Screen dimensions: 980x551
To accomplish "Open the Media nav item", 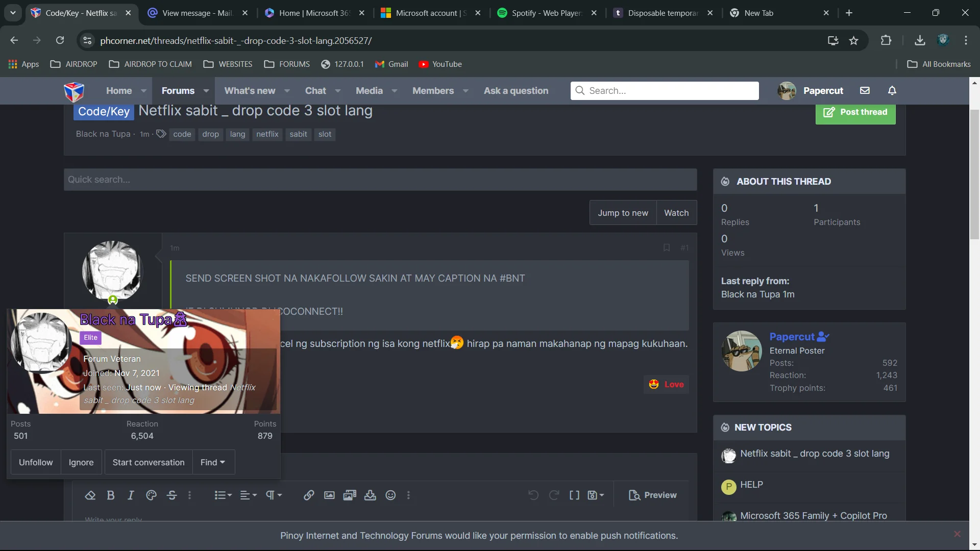I will click(369, 91).
